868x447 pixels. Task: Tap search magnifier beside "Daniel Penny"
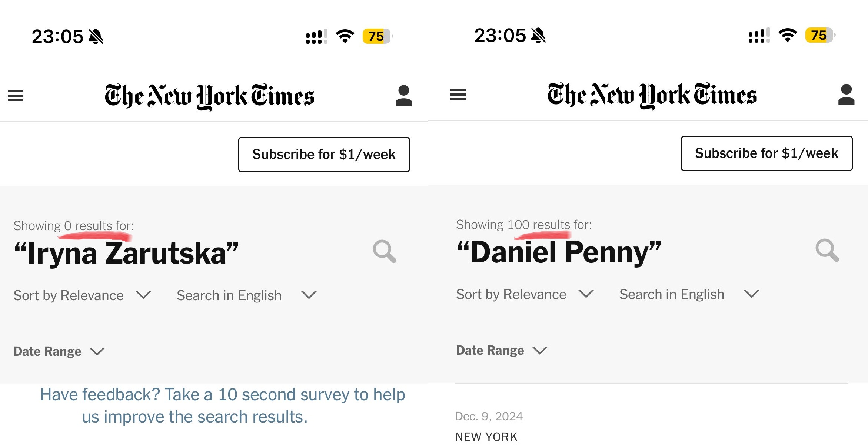coord(827,250)
